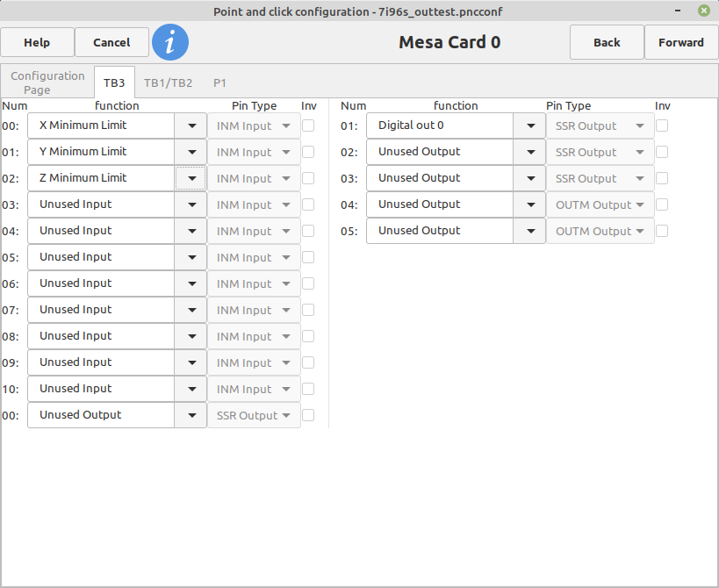
Task: Expand the output 00 Unused Output dropdown
Action: tap(191, 415)
